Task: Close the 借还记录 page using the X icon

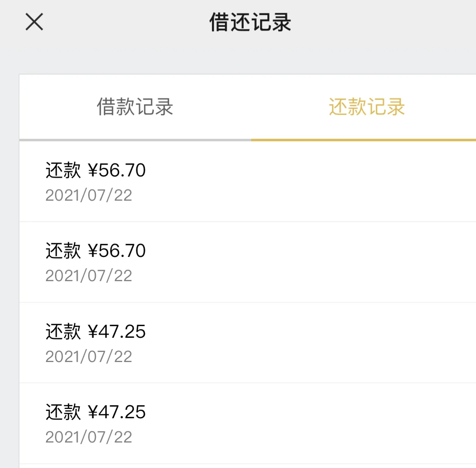Action: pos(34,22)
